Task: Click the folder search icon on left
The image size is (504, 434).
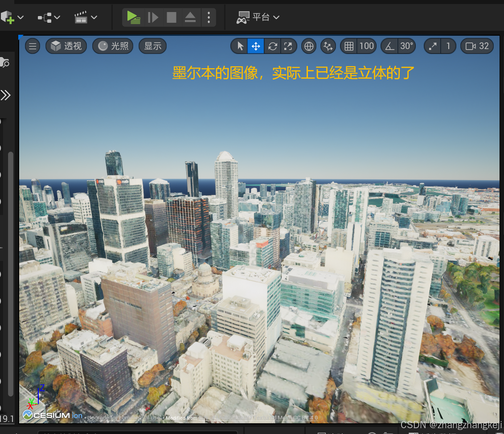Action: click(x=4, y=62)
